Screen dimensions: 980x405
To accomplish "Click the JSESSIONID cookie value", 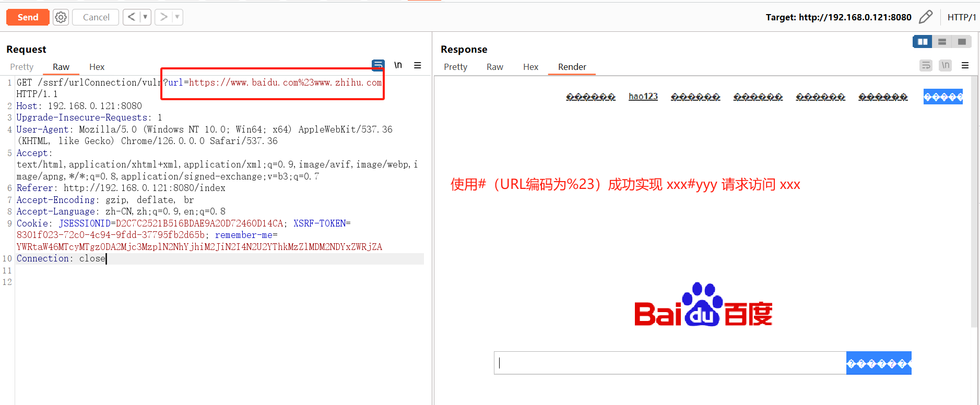I will click(x=199, y=223).
